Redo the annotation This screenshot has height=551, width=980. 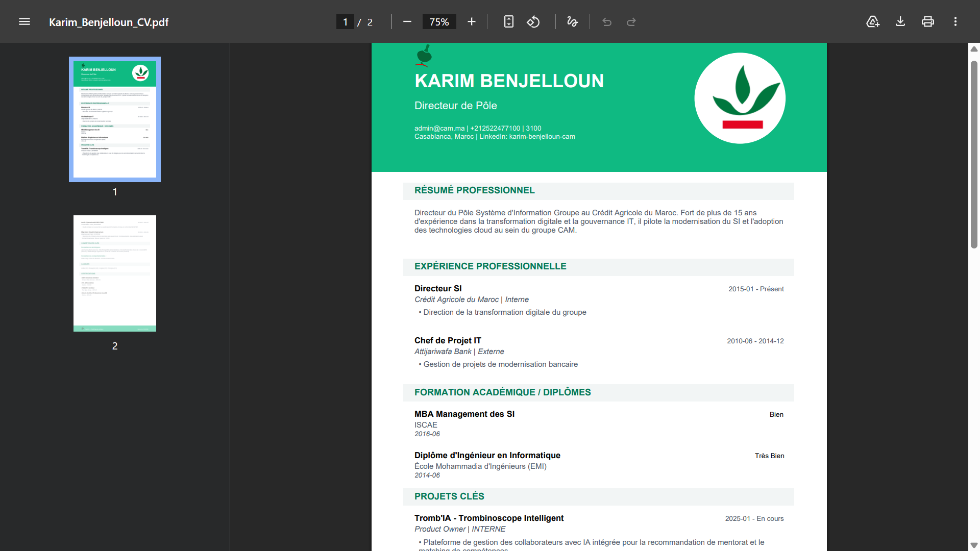coord(631,22)
